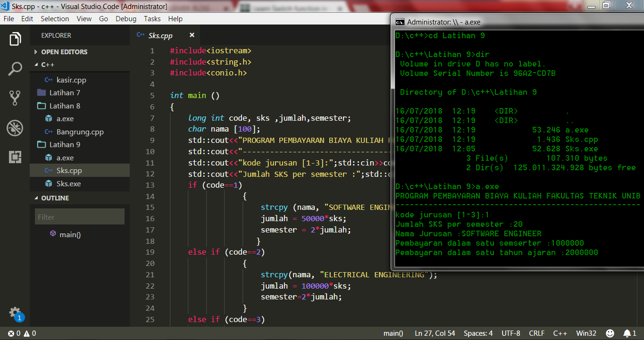Click 'char nama [100];' code line

[224, 129]
